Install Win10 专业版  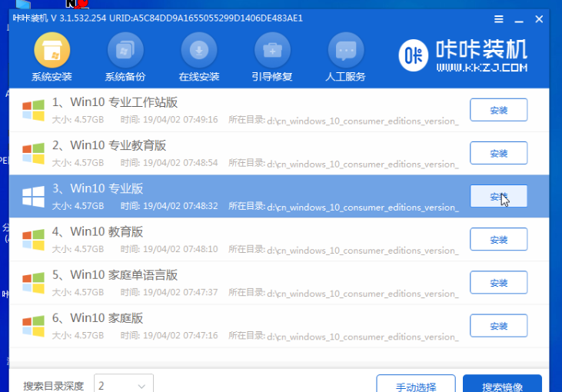[498, 196]
